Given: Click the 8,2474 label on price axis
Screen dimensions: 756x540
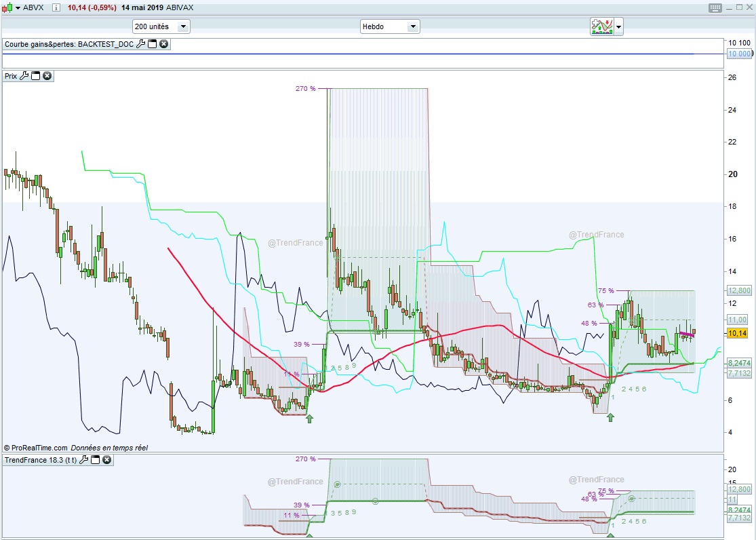Looking at the screenshot, I should (x=739, y=363).
